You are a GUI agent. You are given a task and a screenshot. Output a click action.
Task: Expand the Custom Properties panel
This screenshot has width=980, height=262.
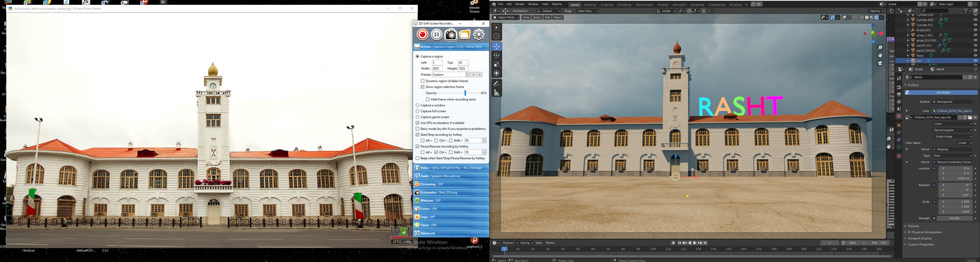(x=921, y=245)
